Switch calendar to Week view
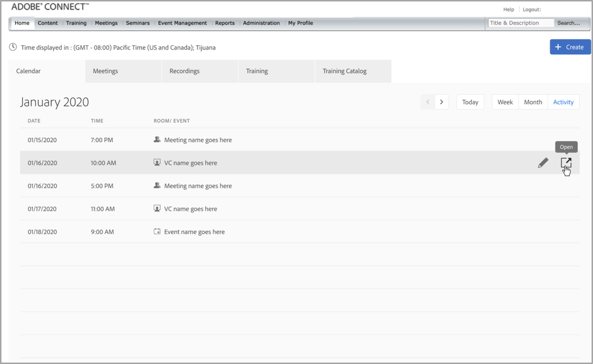The height and width of the screenshot is (364, 593). 505,102
